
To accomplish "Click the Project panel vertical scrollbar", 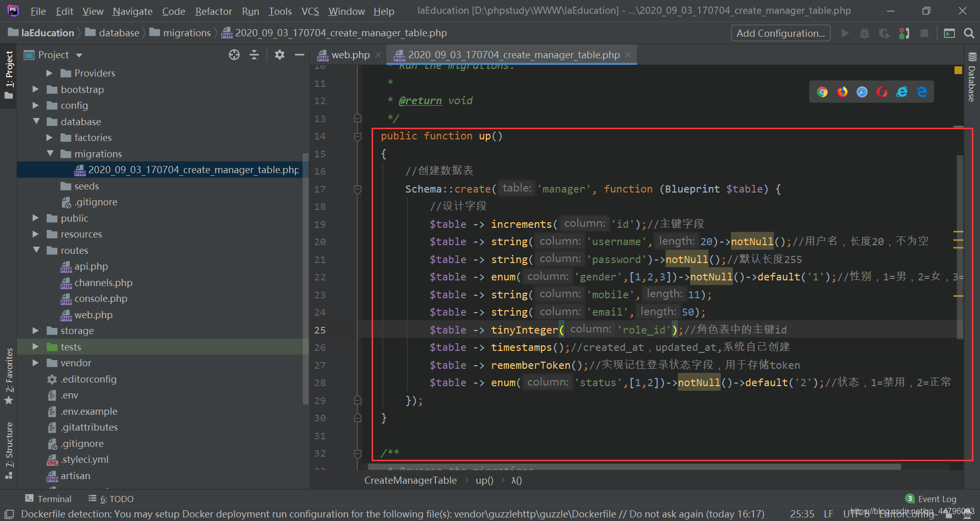I will (305, 278).
